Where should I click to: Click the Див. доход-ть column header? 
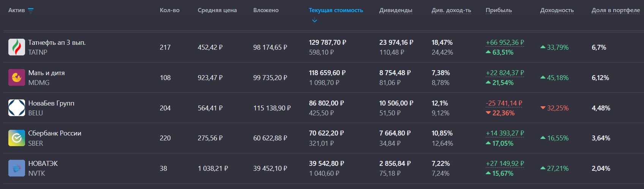451,10
